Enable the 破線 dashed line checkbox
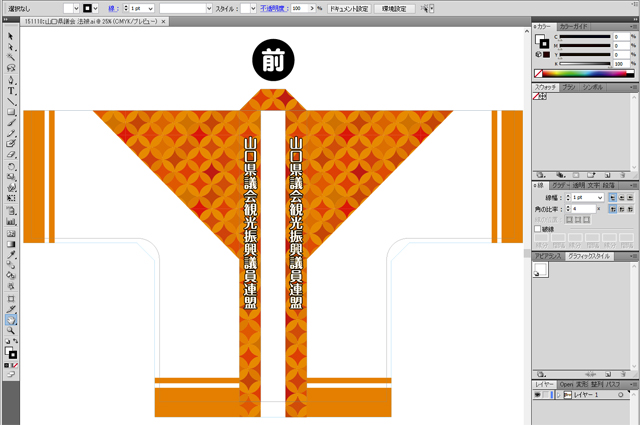640x425 pixels. [x=538, y=229]
